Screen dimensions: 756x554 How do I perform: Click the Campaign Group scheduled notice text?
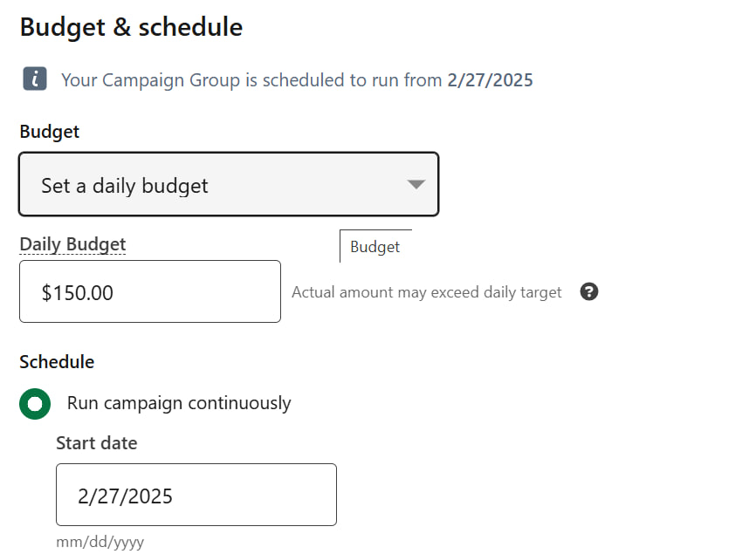tap(297, 80)
